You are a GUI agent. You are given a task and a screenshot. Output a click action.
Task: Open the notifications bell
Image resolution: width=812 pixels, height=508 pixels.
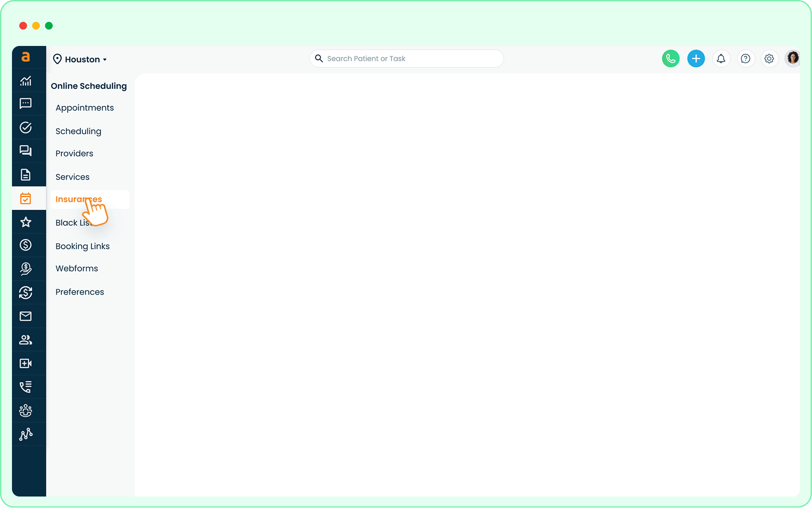pos(721,59)
